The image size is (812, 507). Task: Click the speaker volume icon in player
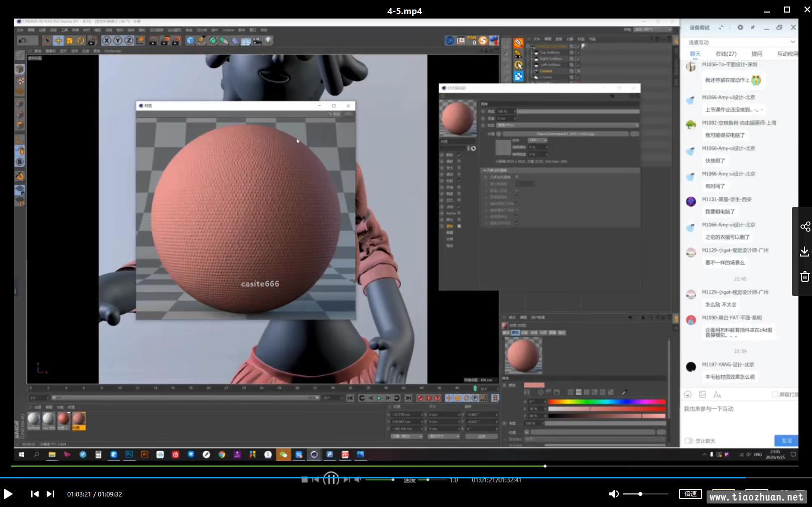click(x=613, y=494)
